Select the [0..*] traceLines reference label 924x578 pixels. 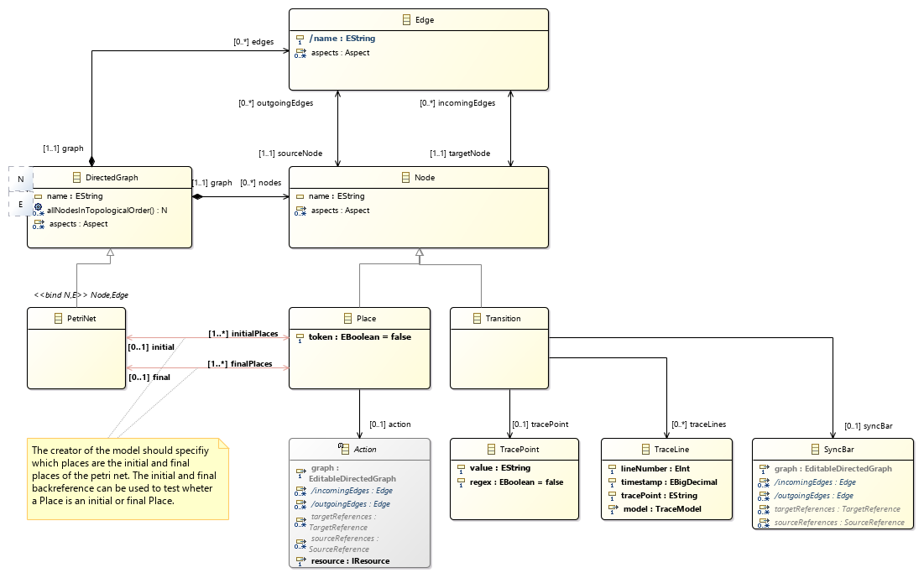point(698,425)
